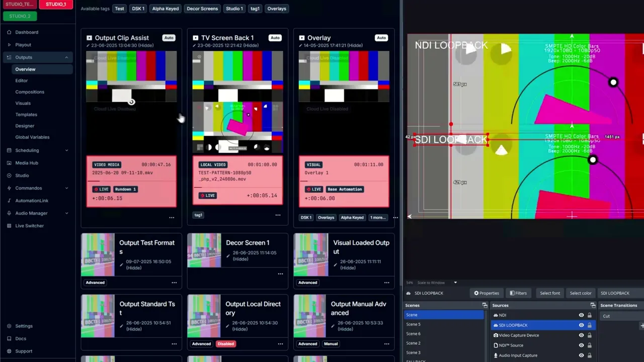644x362 pixels.
Task: Click the Docs icon in sidebar
Action: [x=9, y=338]
